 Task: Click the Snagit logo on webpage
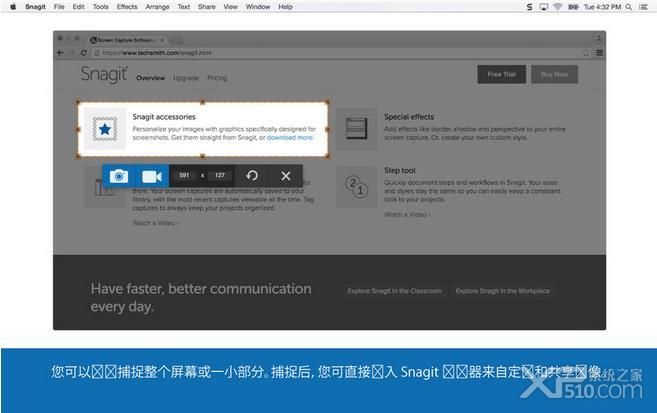click(104, 74)
